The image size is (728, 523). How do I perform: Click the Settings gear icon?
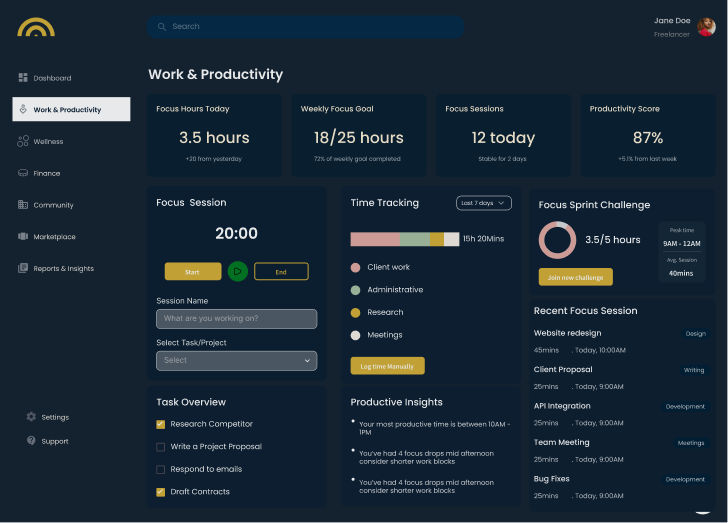point(31,417)
